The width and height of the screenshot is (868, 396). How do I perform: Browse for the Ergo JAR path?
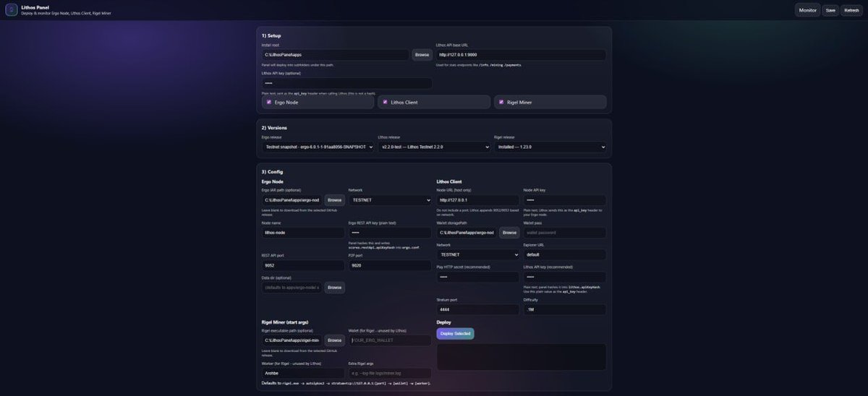pyautogui.click(x=334, y=200)
